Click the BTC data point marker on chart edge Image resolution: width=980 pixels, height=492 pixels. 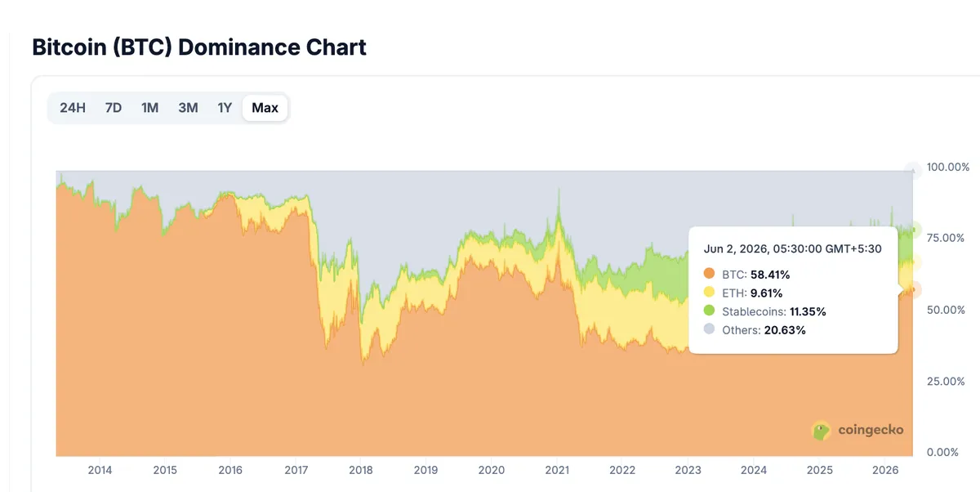click(x=914, y=289)
